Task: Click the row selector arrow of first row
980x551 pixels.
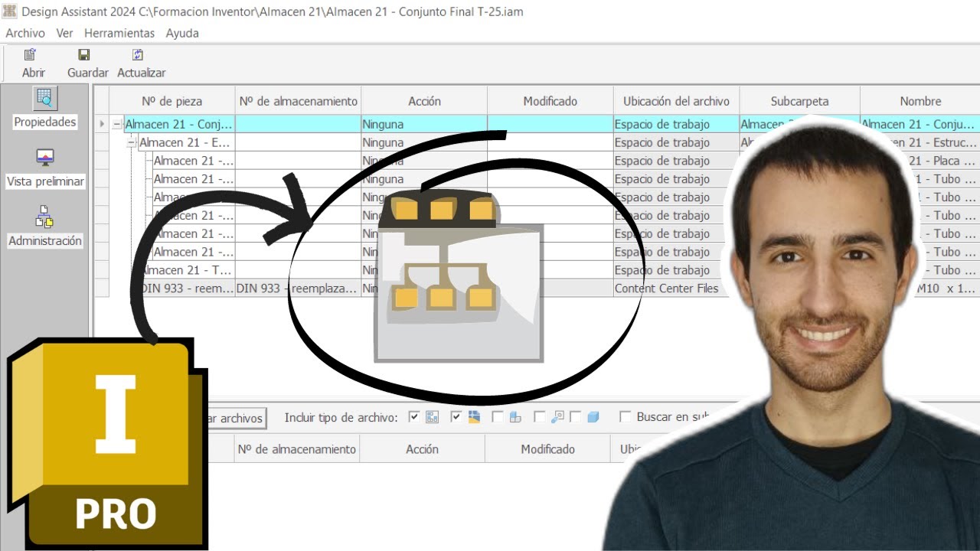Action: [101, 124]
